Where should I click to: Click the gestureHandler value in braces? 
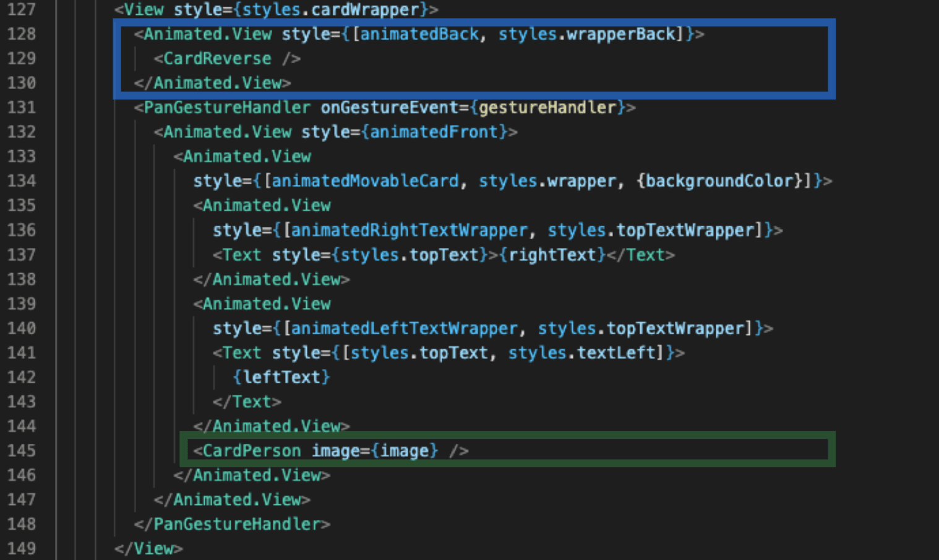(x=547, y=108)
